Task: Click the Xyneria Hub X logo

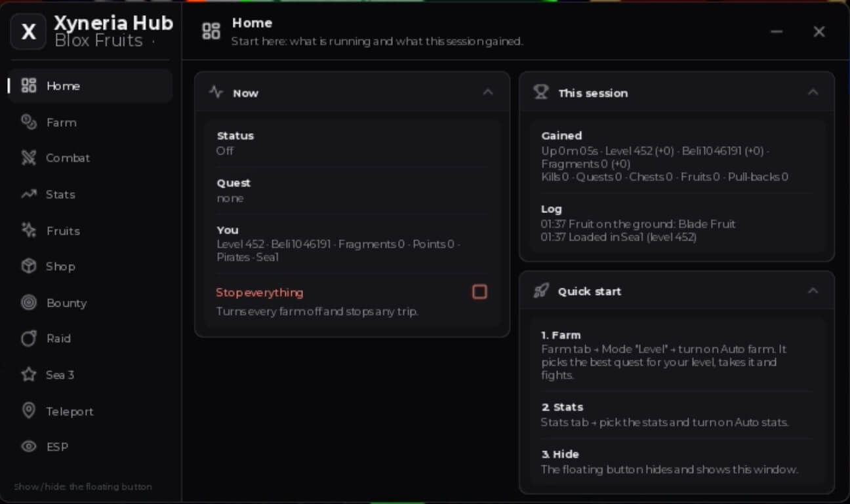Action: (x=28, y=31)
